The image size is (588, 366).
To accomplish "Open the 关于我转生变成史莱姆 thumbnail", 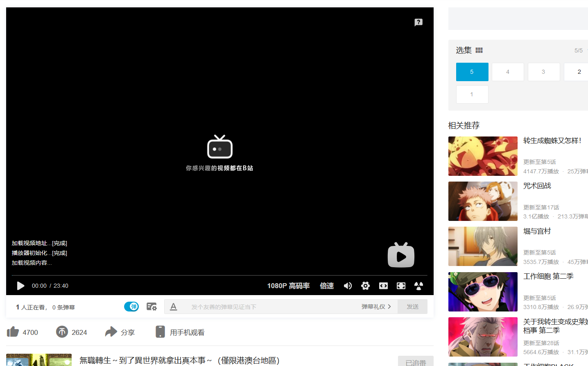I will [483, 337].
